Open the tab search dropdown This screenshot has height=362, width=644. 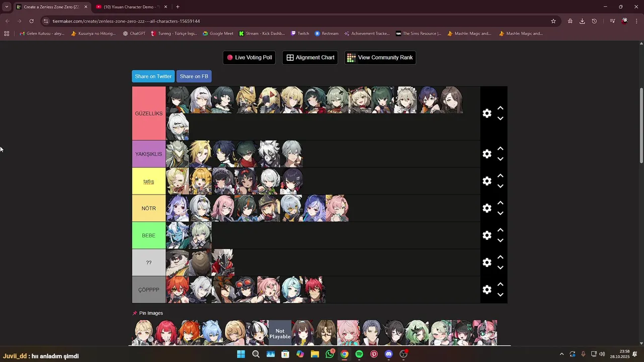(x=7, y=7)
